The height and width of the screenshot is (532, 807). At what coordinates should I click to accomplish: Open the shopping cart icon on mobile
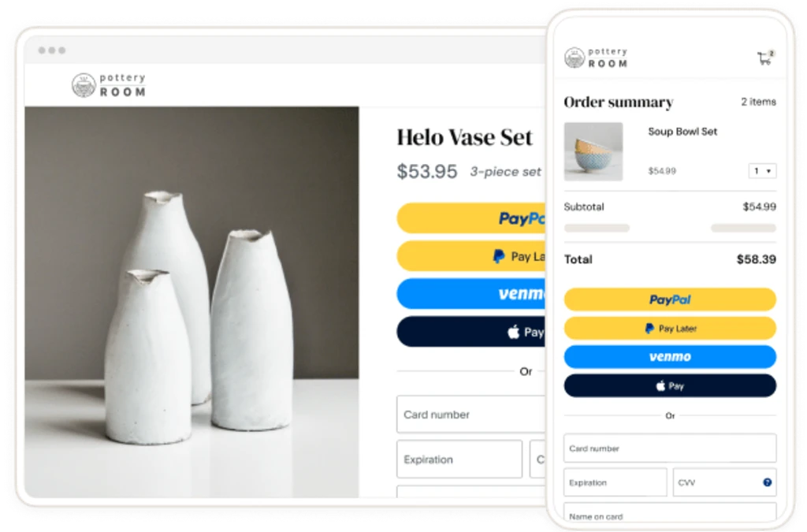tap(765, 58)
